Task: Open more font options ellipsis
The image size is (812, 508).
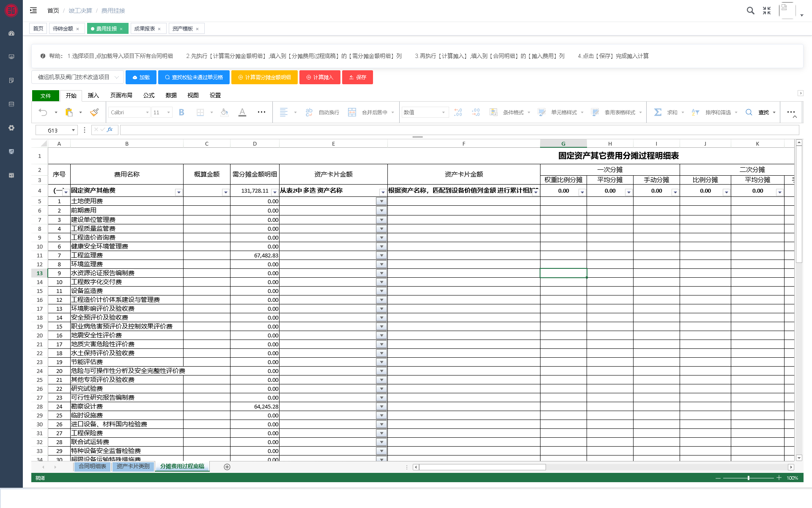Action: coord(261,112)
